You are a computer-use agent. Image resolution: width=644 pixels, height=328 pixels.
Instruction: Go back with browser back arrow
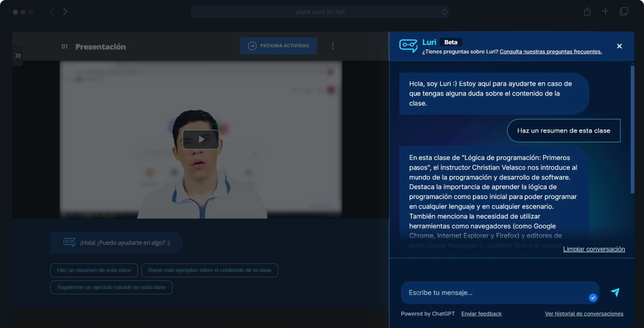(x=52, y=12)
